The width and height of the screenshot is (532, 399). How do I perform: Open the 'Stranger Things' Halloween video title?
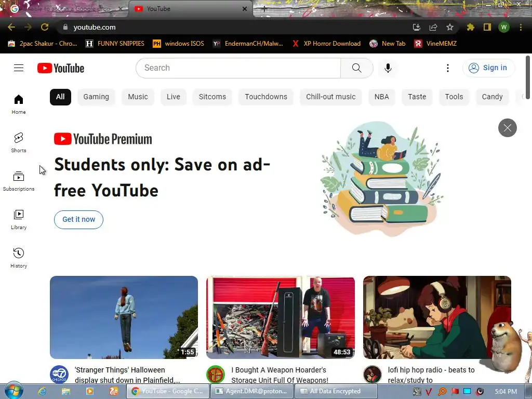pos(128,375)
